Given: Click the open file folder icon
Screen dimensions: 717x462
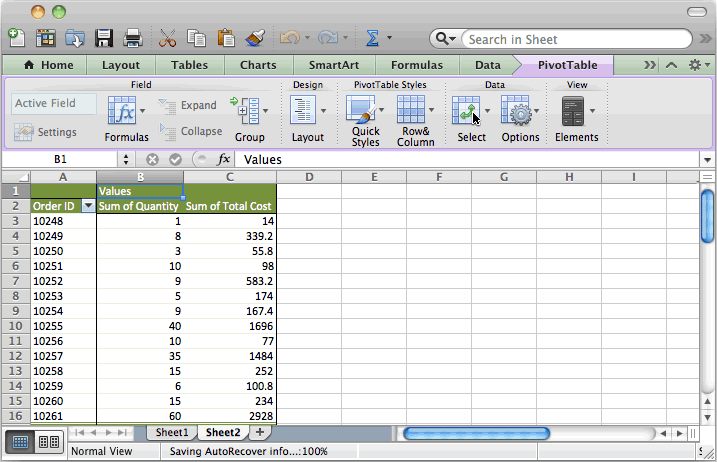Looking at the screenshot, I should (75, 38).
